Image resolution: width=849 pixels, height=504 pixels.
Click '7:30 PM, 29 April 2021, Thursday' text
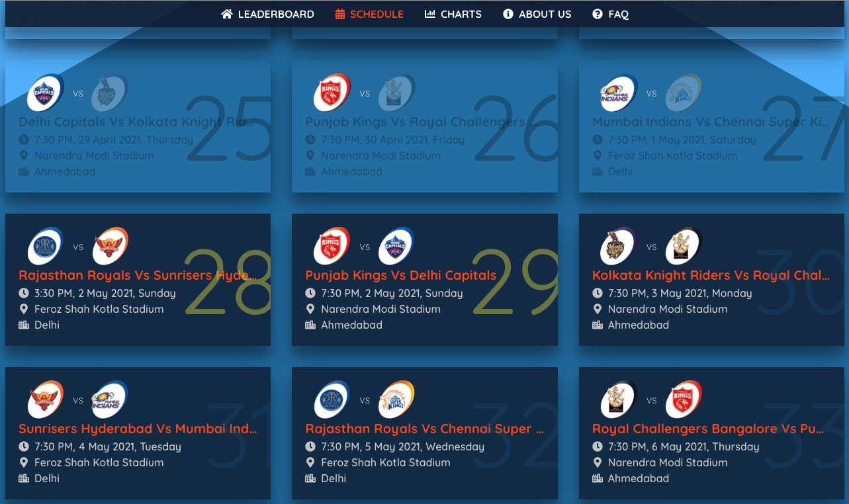point(114,140)
